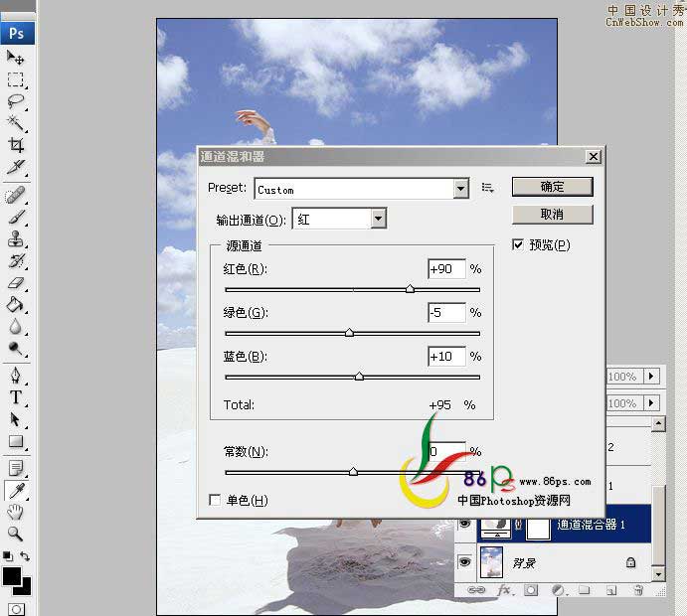The width and height of the screenshot is (687, 616).
Task: Select the Paint Bucket tool
Action: [x=16, y=305]
